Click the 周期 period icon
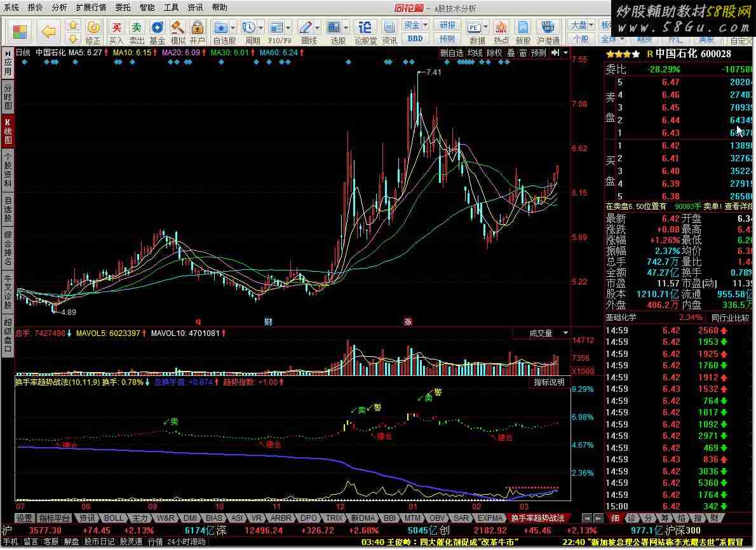Screen dimensions: 756x550 tap(250, 32)
